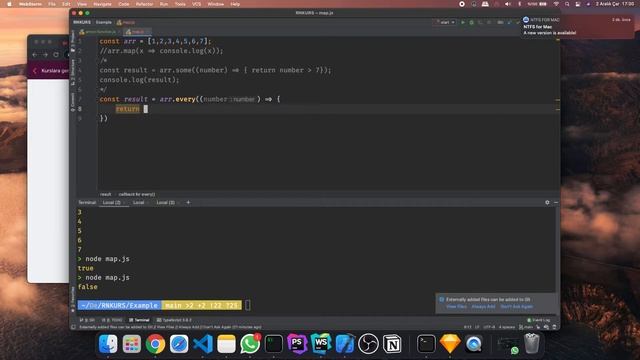The height and width of the screenshot is (360, 640).
Task: Open WhatsApp from the Dock
Action: click(x=250, y=344)
